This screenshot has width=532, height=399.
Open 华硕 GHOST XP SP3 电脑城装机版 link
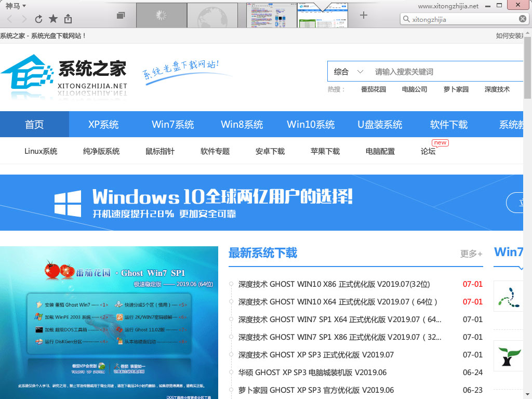tap(312, 373)
